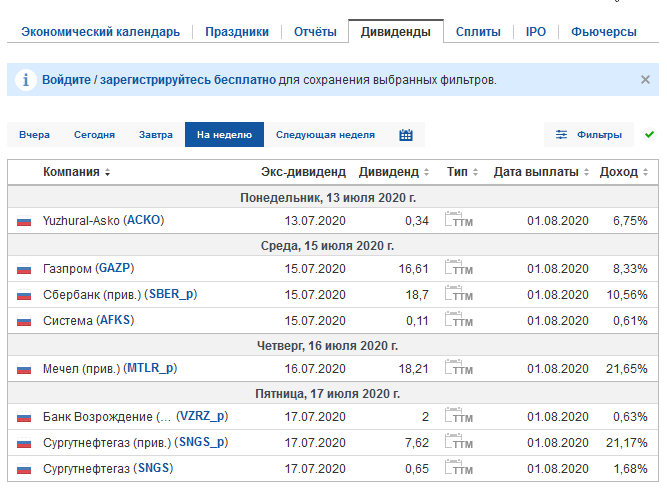The width and height of the screenshot is (667, 488).
Task: Open the Фильтры panel
Action: (589, 135)
